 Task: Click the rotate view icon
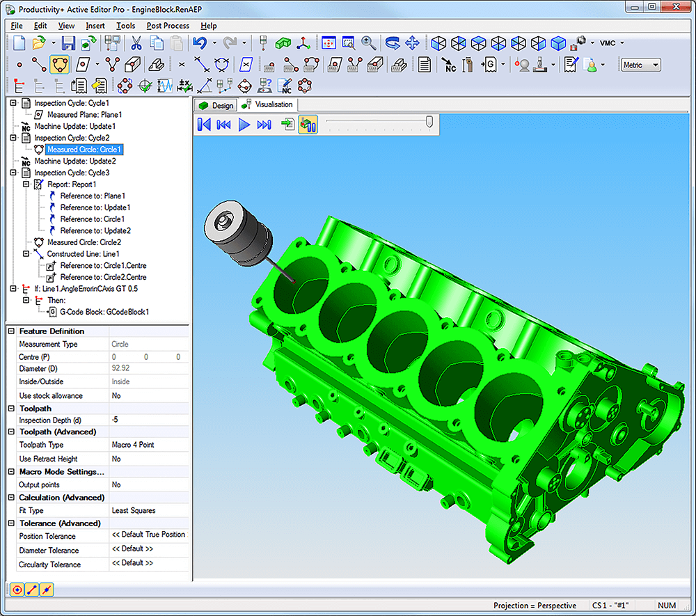pos(393,43)
